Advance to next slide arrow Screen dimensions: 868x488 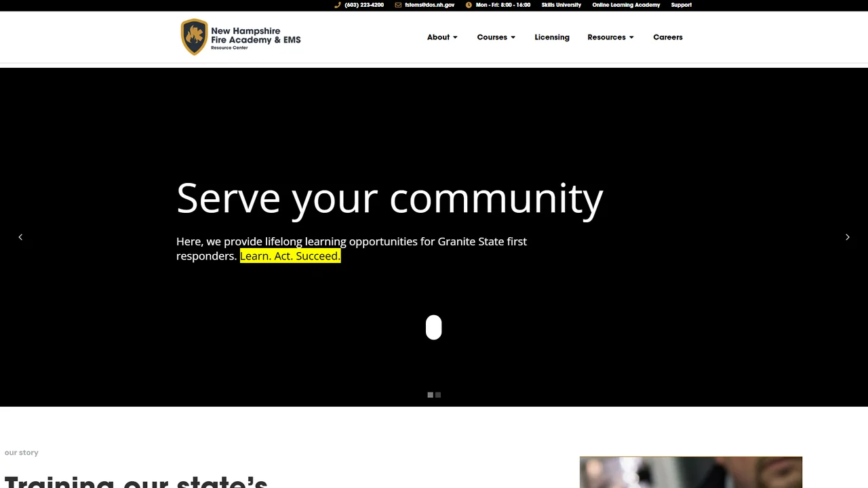pyautogui.click(x=848, y=237)
